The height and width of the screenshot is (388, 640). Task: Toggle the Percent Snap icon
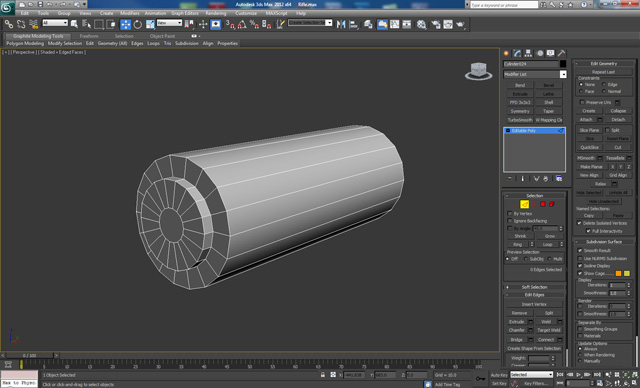coord(254,24)
